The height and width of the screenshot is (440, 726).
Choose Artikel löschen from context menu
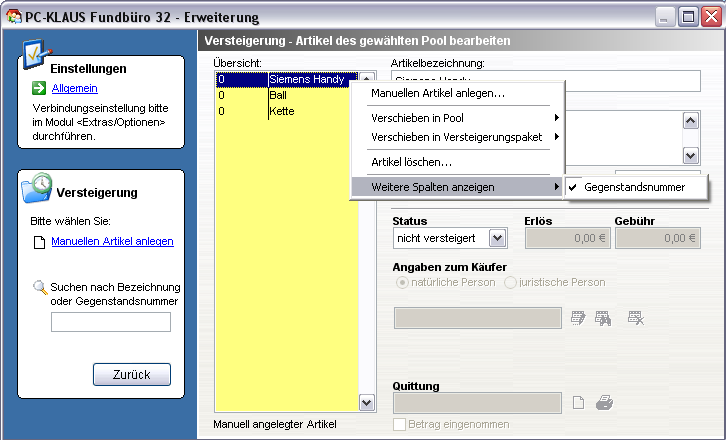point(411,161)
